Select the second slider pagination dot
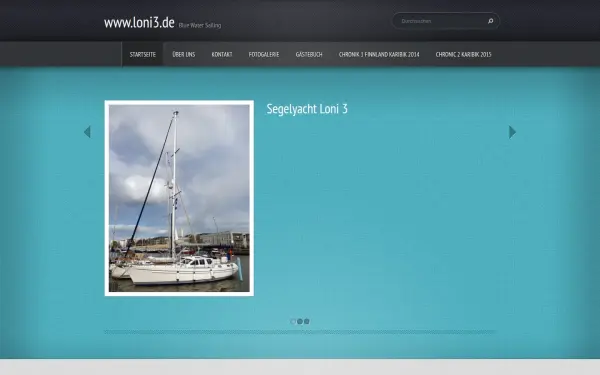Viewport: 600px width, 375px height. 300,321
